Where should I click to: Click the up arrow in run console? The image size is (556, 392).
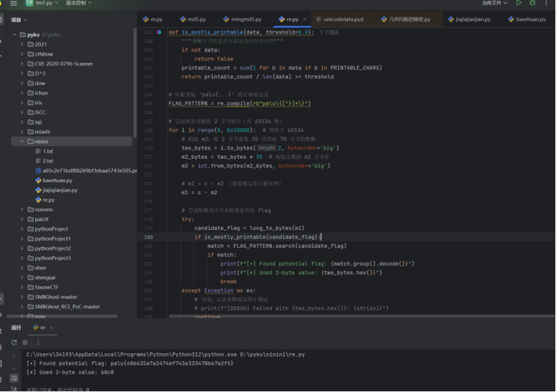[14, 356]
